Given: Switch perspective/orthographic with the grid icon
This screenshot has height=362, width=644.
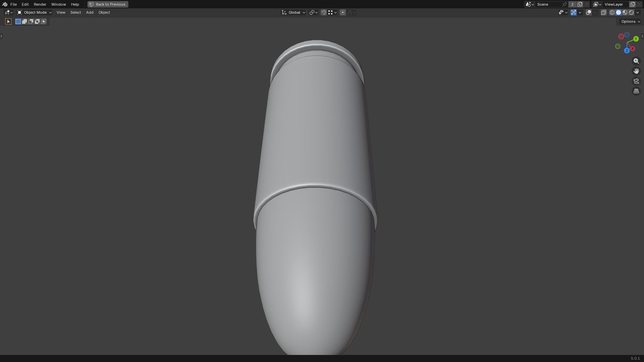Looking at the screenshot, I should (636, 91).
